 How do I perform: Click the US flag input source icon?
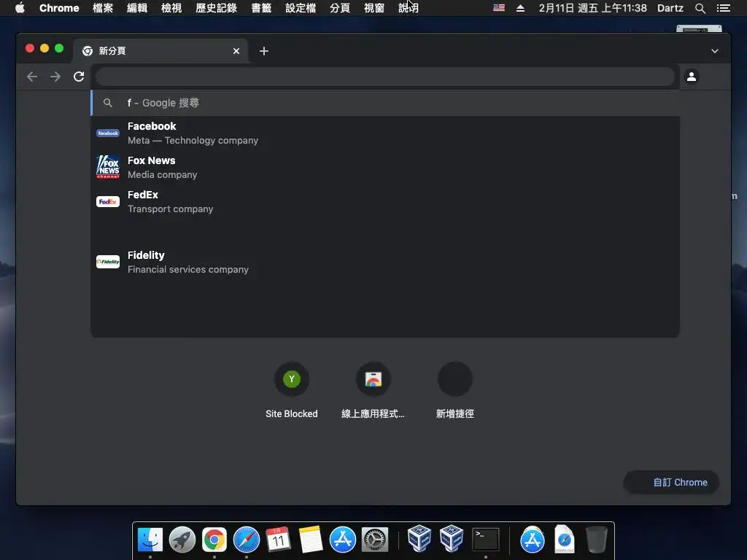click(x=499, y=8)
